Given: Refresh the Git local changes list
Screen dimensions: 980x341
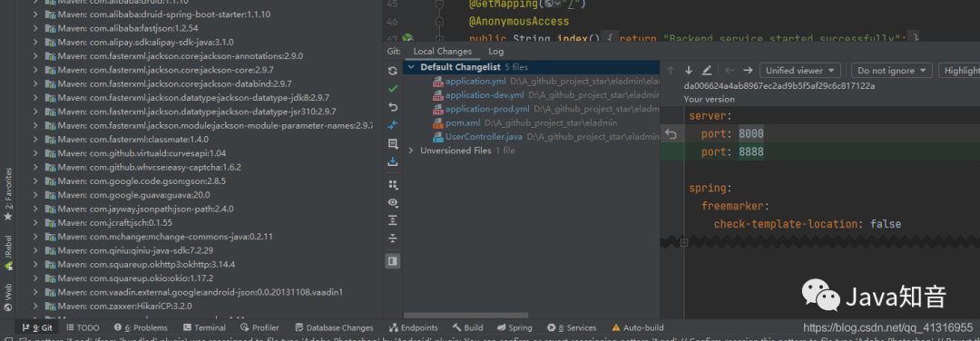Looking at the screenshot, I should (x=393, y=71).
